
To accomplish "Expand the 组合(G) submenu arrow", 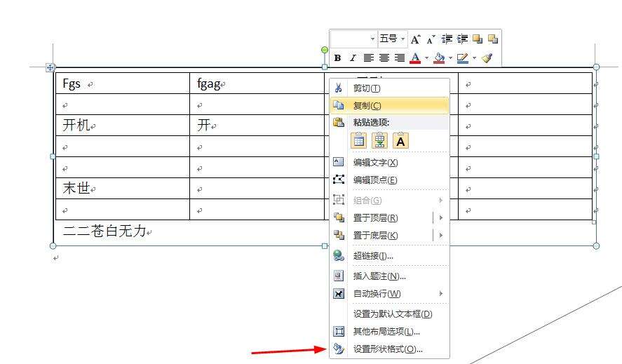I will pos(440,200).
